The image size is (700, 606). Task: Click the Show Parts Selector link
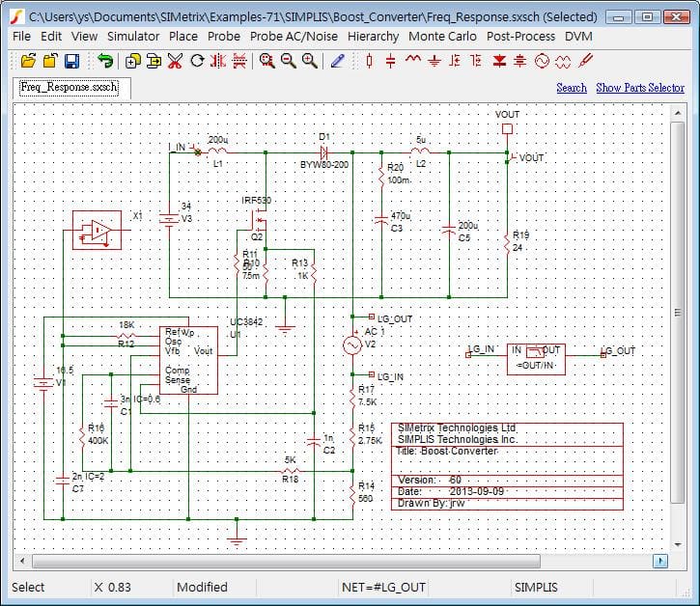click(x=640, y=88)
